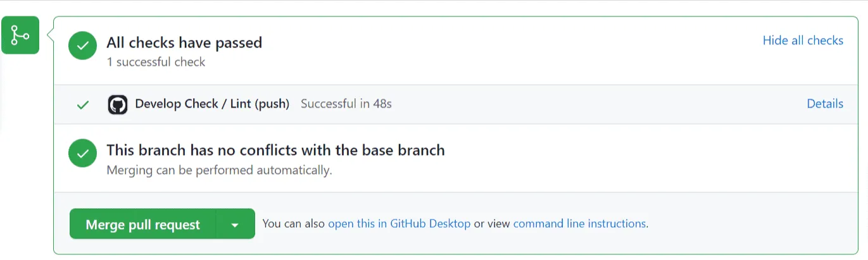
Task: Expand merge options dropdown arrow
Action: 235,225
